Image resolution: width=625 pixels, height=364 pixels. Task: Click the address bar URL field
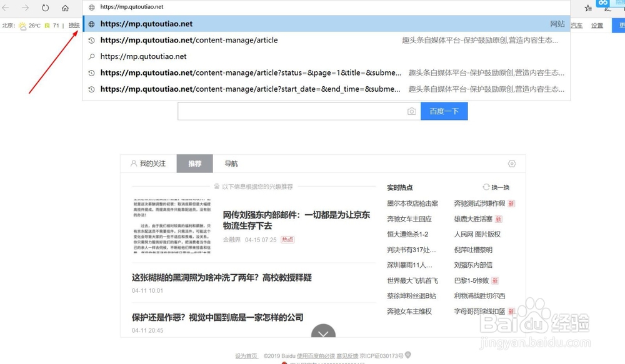327,7
